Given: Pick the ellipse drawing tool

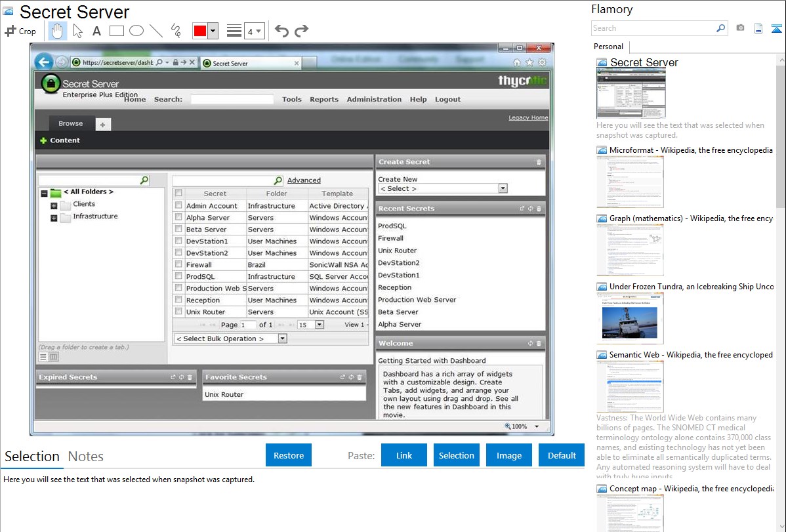Looking at the screenshot, I should (136, 31).
